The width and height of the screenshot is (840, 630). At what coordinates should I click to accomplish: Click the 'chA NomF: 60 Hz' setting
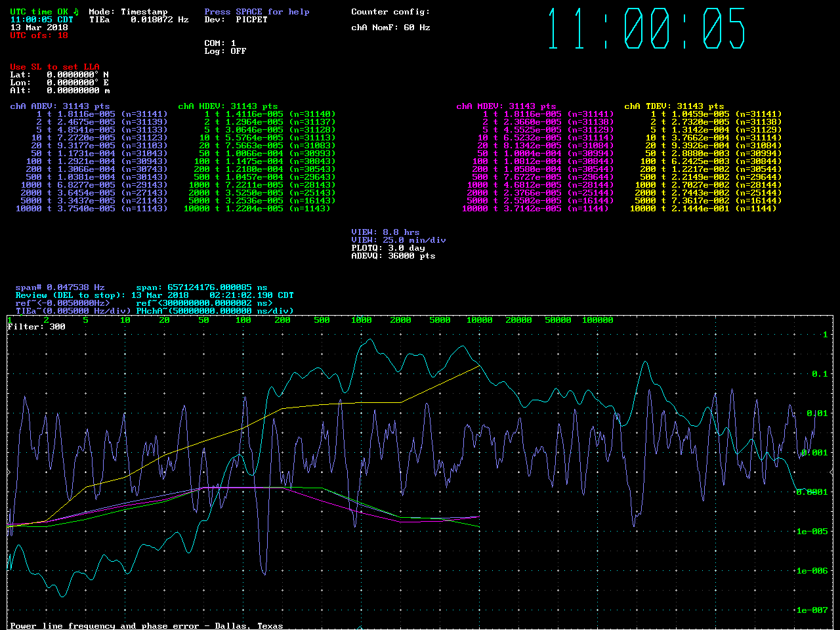coord(390,28)
